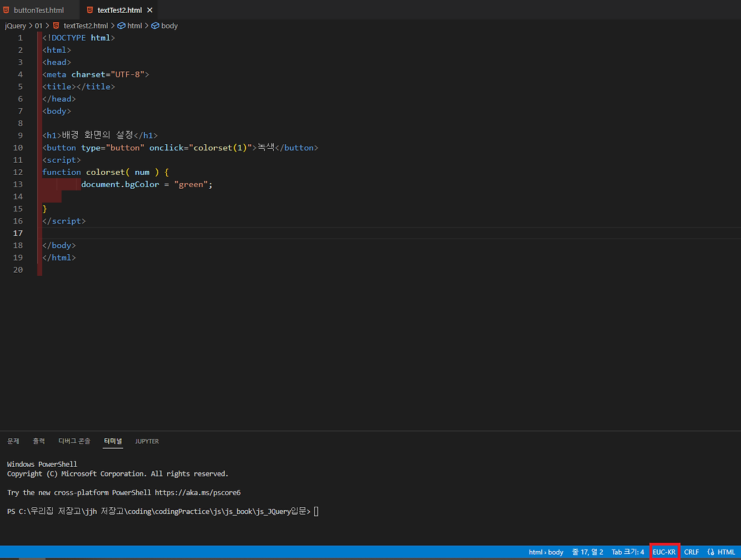Click the Tab 크기: 4 indentation setting

(627, 552)
